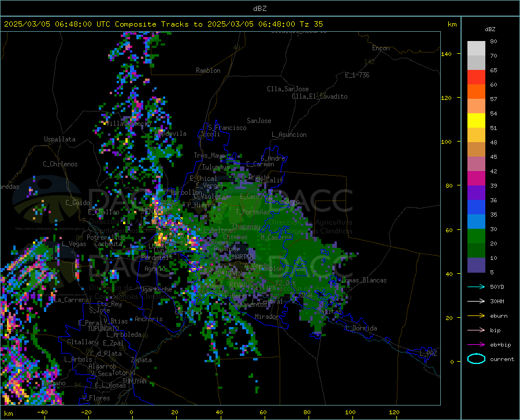
Task: Click the Cacheuta map label
Action: 108,244
